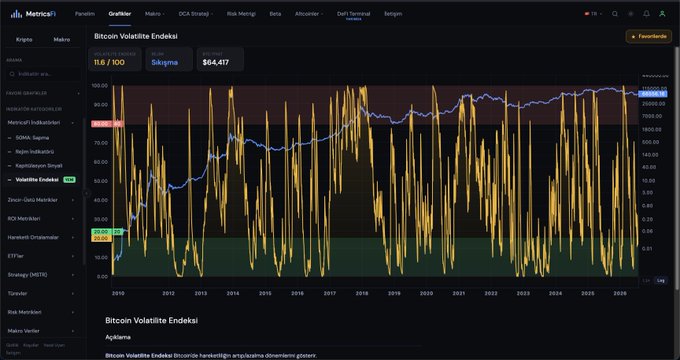Click the 2024 label on the time axis
680x360 pixels.
coord(556,294)
